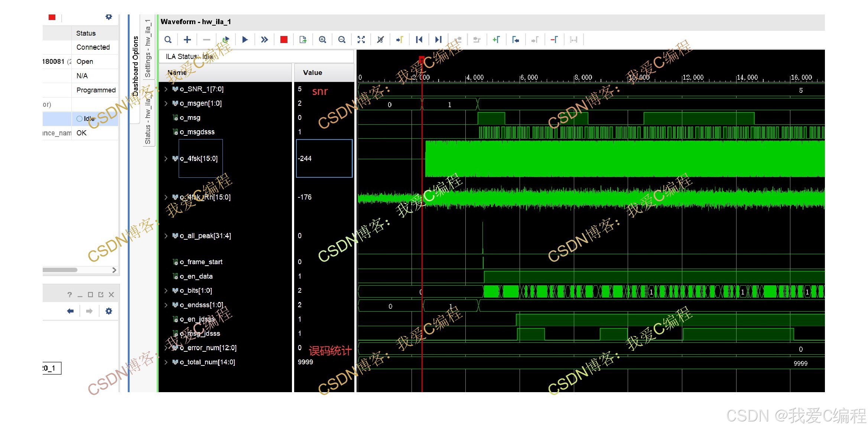868x430 pixels.
Task: Click the Zoom Fit icon
Action: pyautogui.click(x=361, y=40)
